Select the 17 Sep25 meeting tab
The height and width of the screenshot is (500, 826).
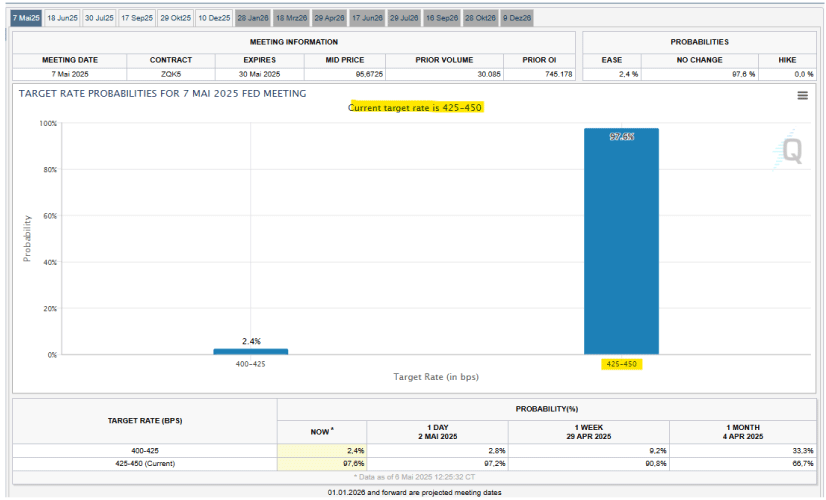(x=136, y=18)
